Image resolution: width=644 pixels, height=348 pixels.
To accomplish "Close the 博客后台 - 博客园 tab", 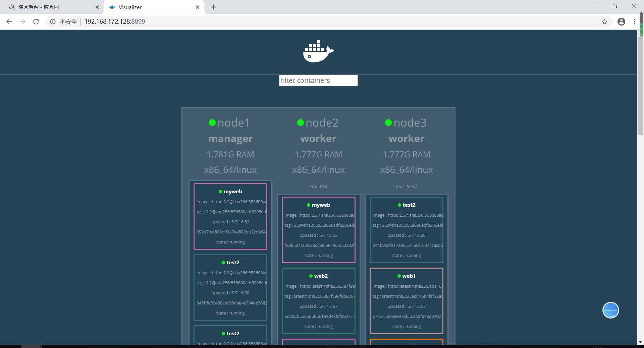I will click(x=97, y=7).
